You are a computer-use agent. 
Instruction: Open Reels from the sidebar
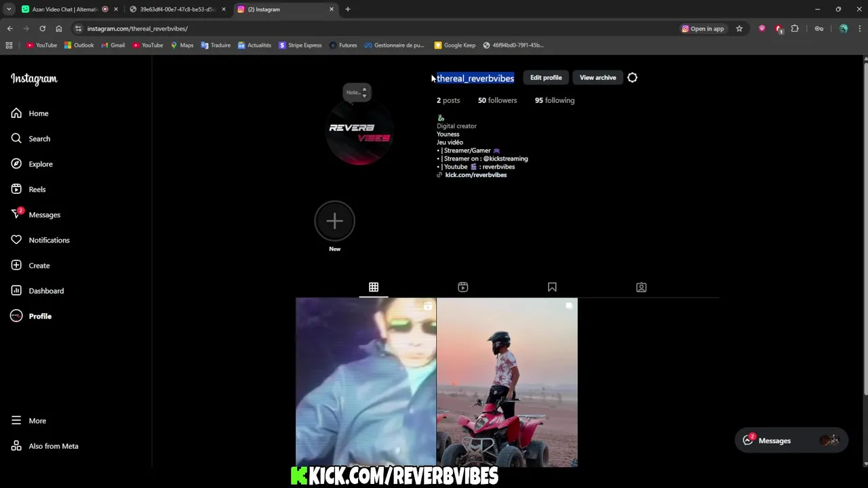pyautogui.click(x=28, y=189)
